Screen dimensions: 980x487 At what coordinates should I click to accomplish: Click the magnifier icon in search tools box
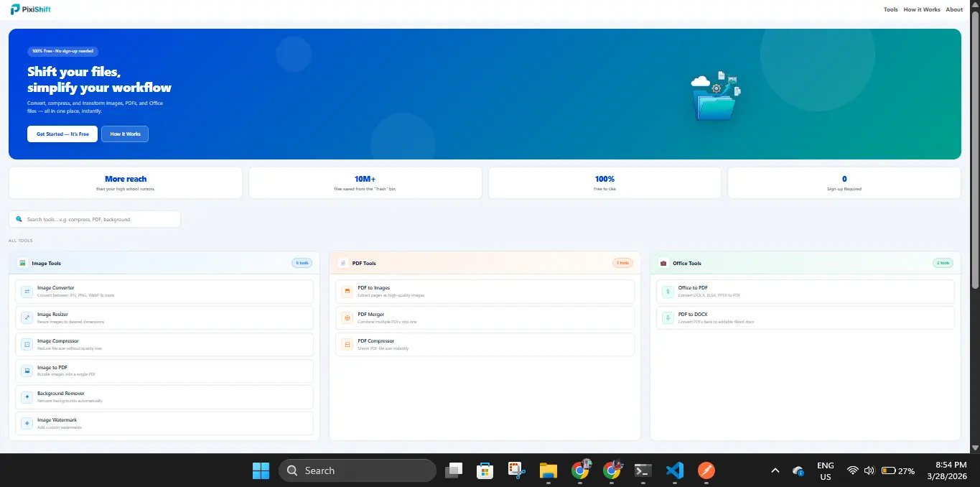pos(19,219)
